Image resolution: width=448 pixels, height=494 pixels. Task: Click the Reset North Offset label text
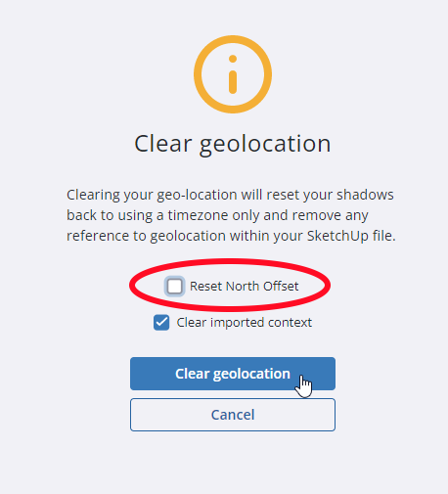tap(244, 287)
